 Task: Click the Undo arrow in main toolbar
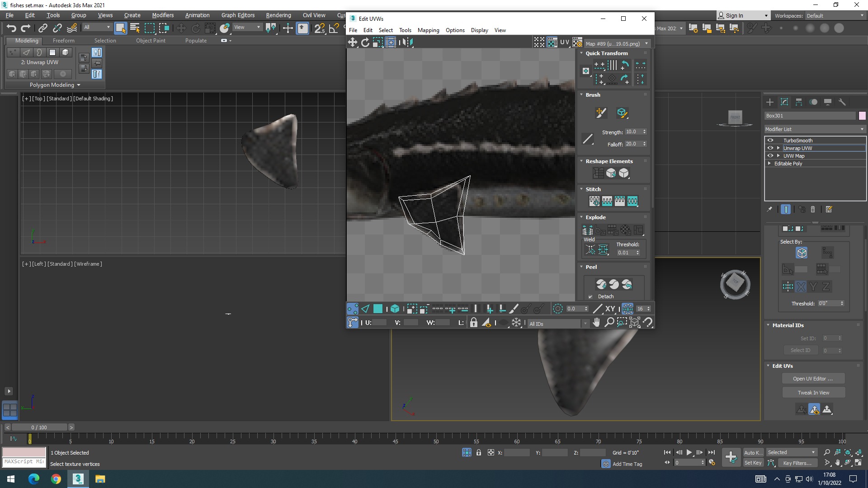(11, 28)
